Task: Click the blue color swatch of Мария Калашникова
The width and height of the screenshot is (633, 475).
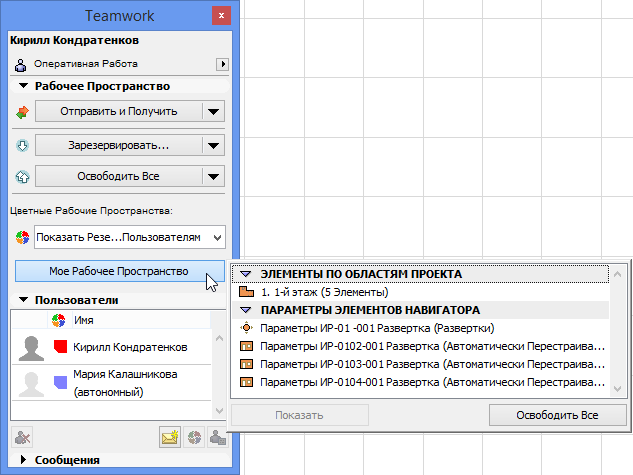Action: (61, 382)
